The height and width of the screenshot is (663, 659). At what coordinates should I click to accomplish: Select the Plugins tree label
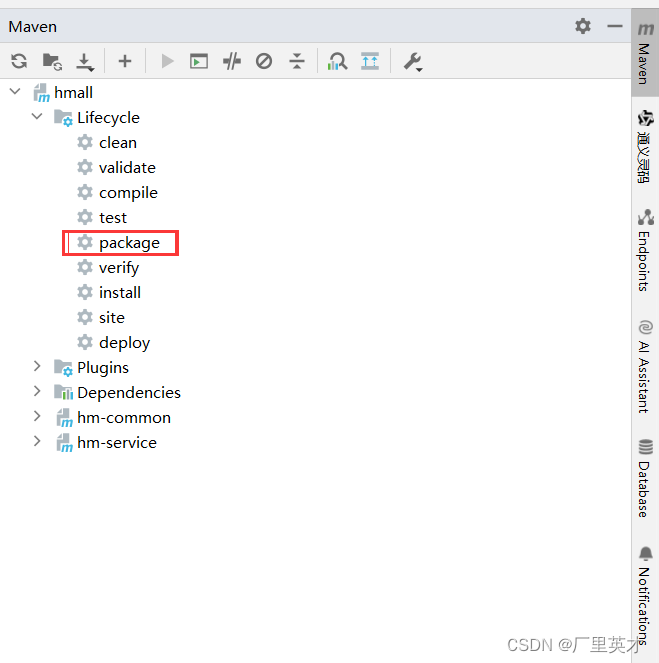[x=103, y=368]
